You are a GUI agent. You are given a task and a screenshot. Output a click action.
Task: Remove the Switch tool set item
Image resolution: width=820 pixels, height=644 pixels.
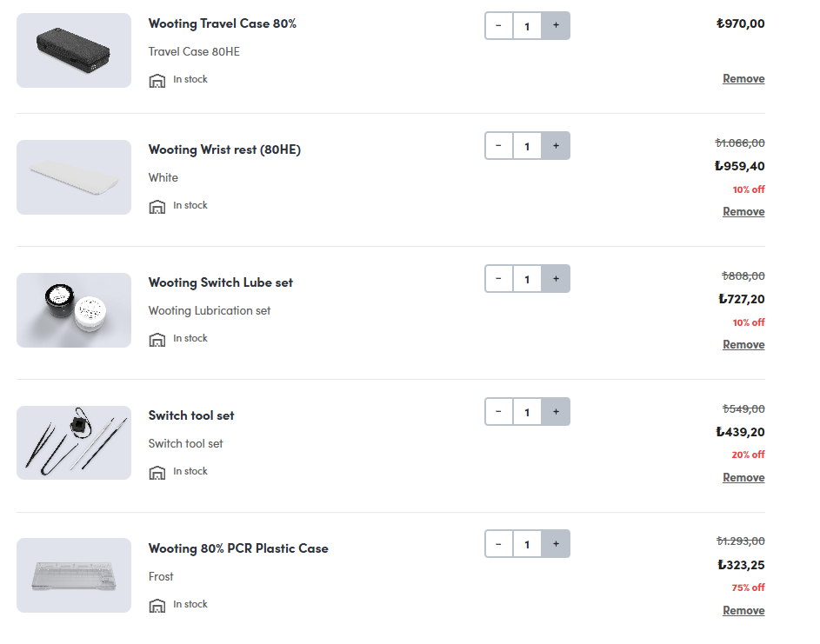pyautogui.click(x=743, y=478)
